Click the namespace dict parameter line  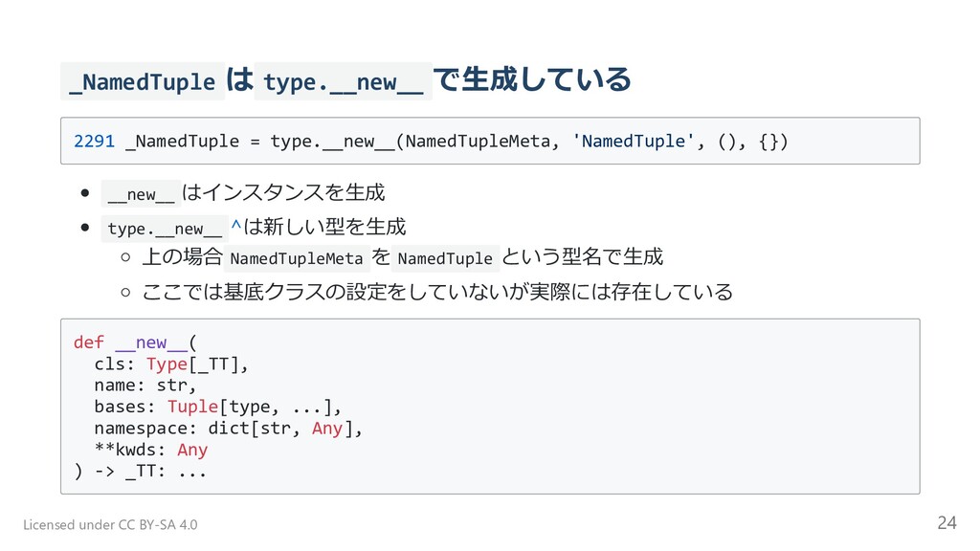229,429
